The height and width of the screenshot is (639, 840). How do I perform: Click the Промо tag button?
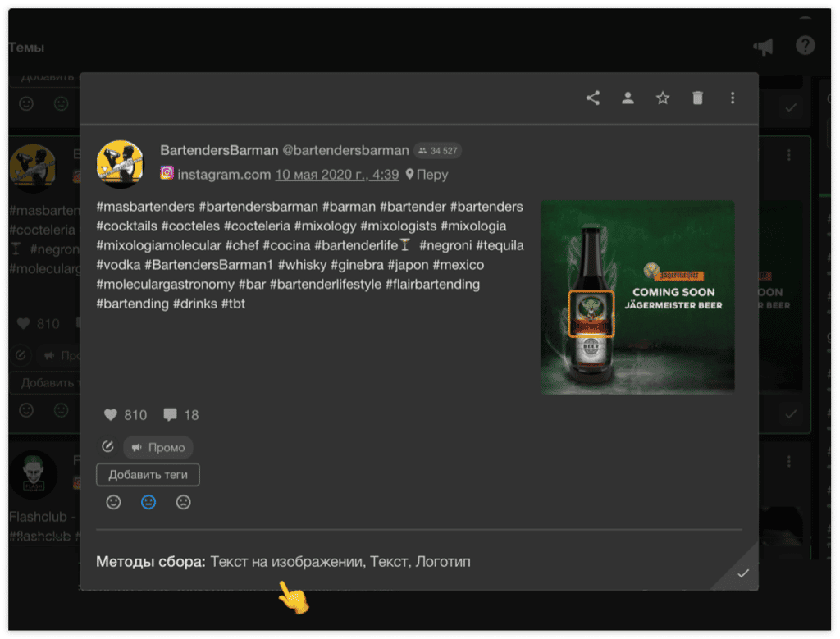(158, 447)
